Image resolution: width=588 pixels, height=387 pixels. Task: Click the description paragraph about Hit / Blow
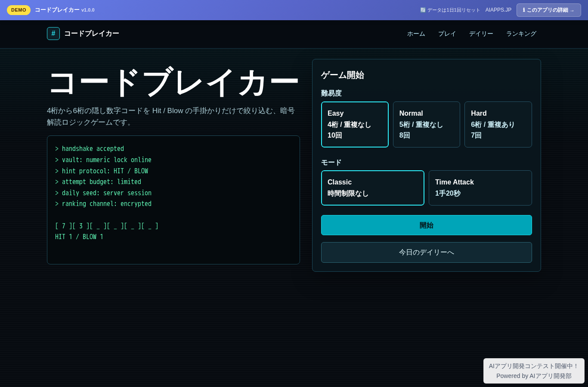pyautogui.click(x=173, y=117)
